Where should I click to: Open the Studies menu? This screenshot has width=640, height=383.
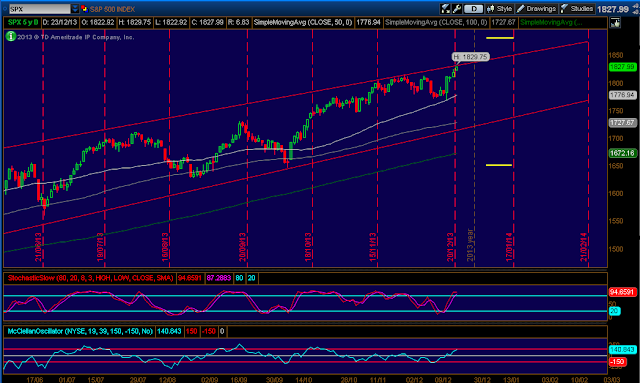pyautogui.click(x=577, y=9)
